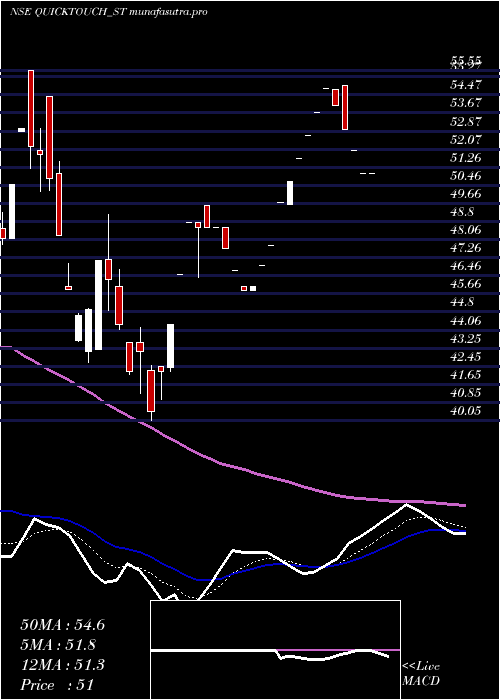Click the <<Live MACD label
The image size is (500, 700).
[421, 675]
